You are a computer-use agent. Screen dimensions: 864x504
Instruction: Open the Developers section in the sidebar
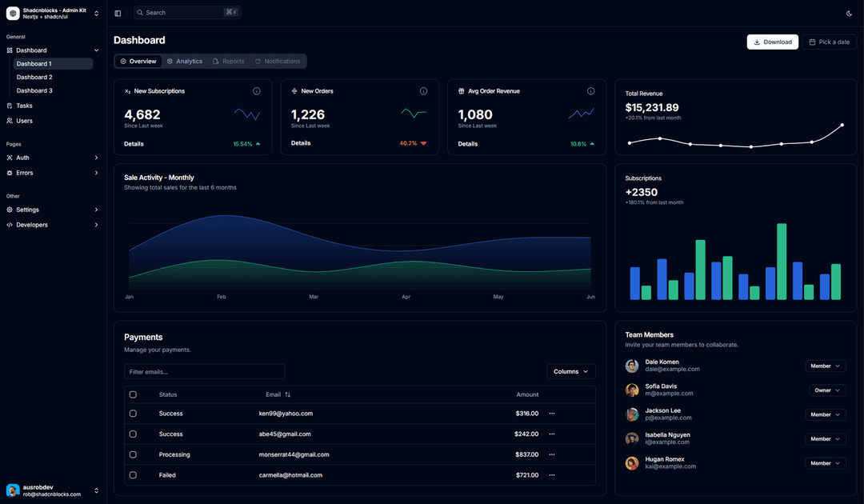(32, 225)
